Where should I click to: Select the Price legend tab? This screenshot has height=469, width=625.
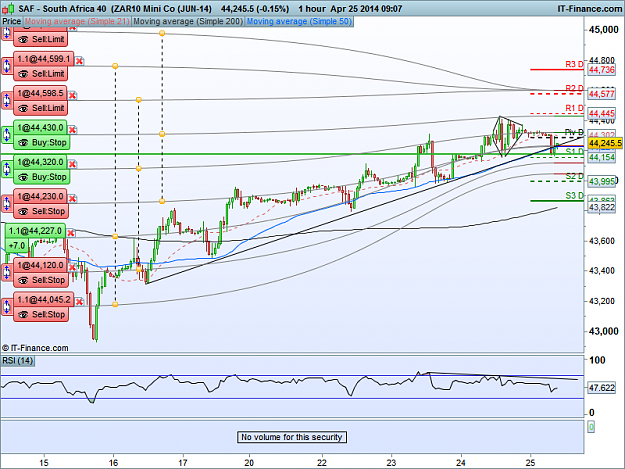pyautogui.click(x=12, y=21)
